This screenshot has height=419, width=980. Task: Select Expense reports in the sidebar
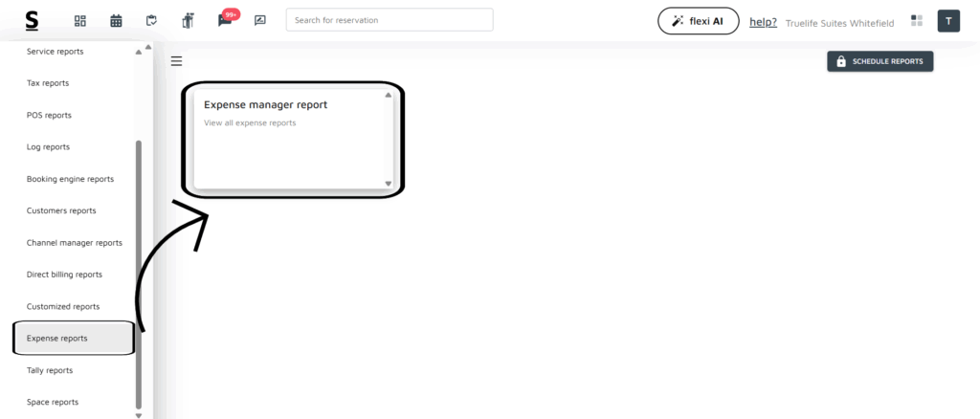tap(57, 339)
